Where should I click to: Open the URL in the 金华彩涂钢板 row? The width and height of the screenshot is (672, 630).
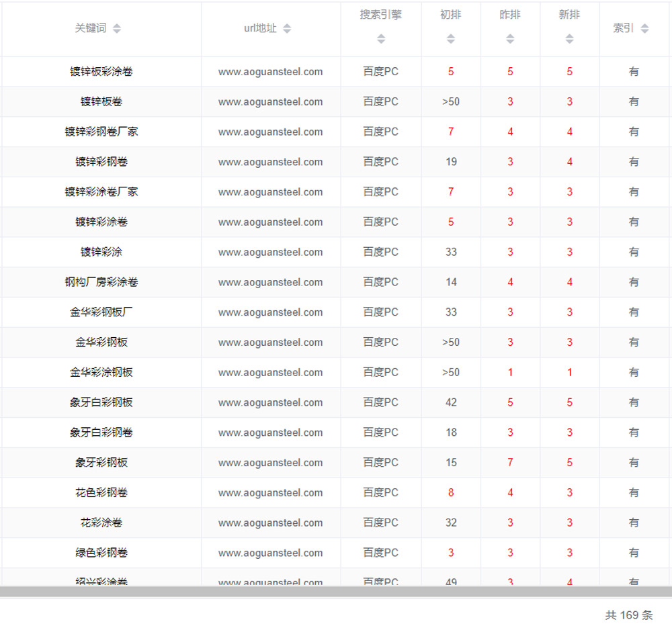tap(270, 373)
